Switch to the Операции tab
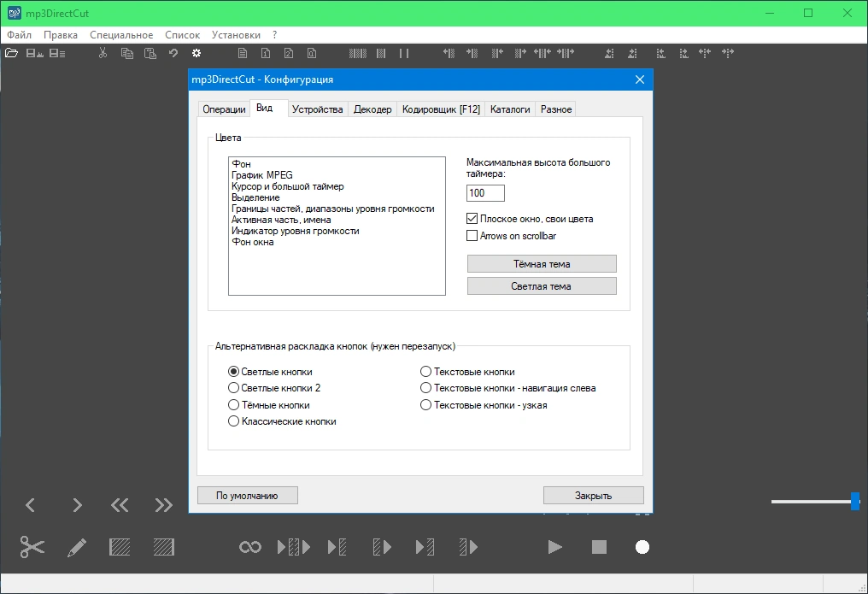The width and height of the screenshot is (868, 594). coord(224,109)
